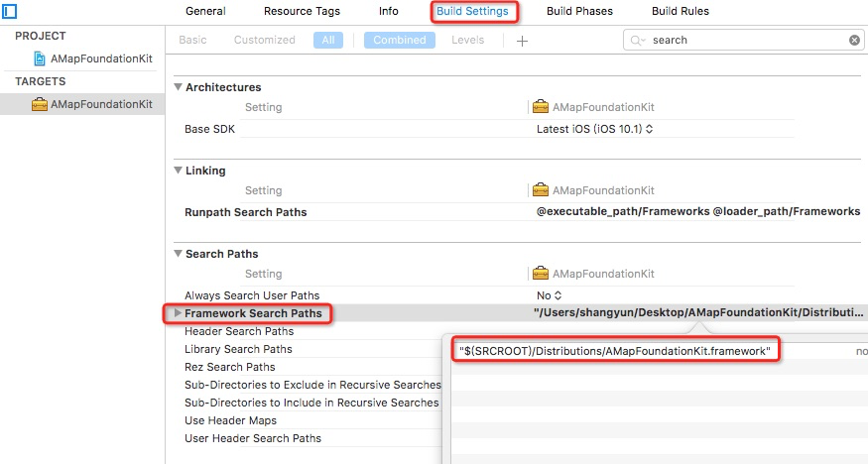Open the Build Phases tab
This screenshot has width=868, height=464.
pyautogui.click(x=579, y=12)
